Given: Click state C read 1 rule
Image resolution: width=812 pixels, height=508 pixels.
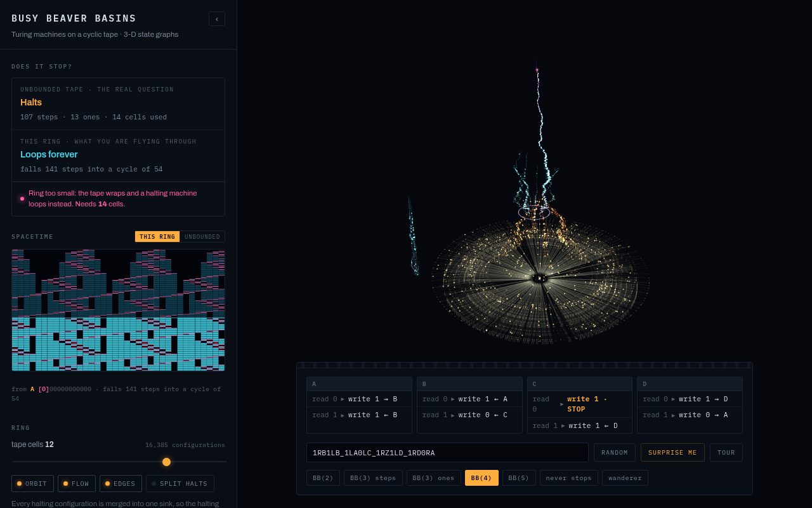Looking at the screenshot, I should click(580, 425).
